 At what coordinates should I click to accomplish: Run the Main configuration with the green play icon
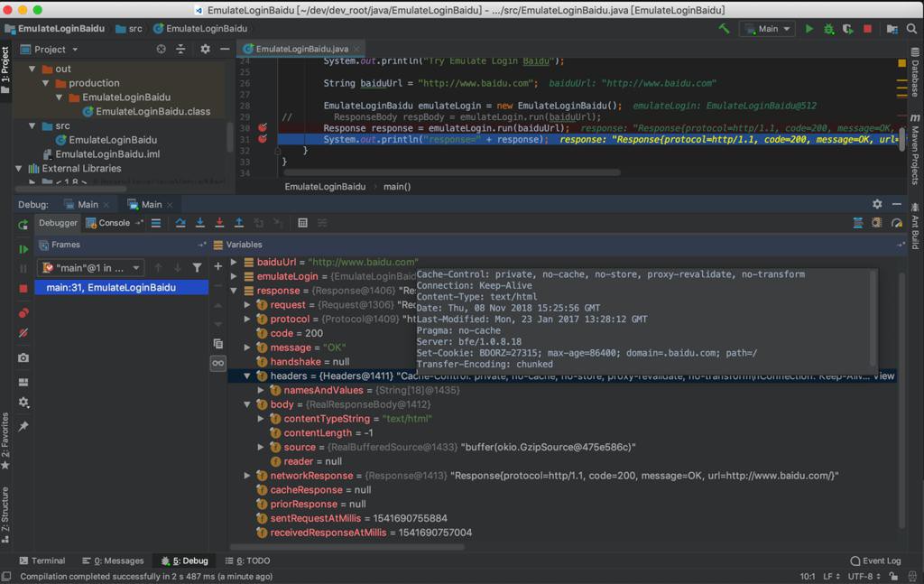[809, 28]
